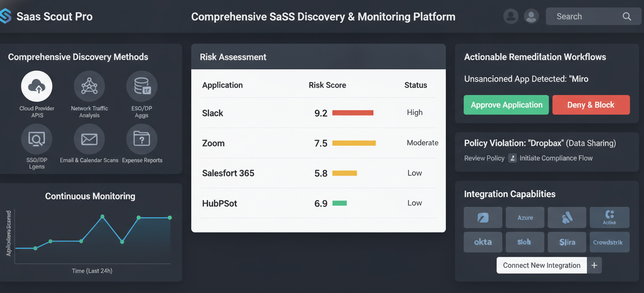Screen dimensions: 644x293
Task: Click the Saas Scout Pro logo icon
Action: coord(5,17)
